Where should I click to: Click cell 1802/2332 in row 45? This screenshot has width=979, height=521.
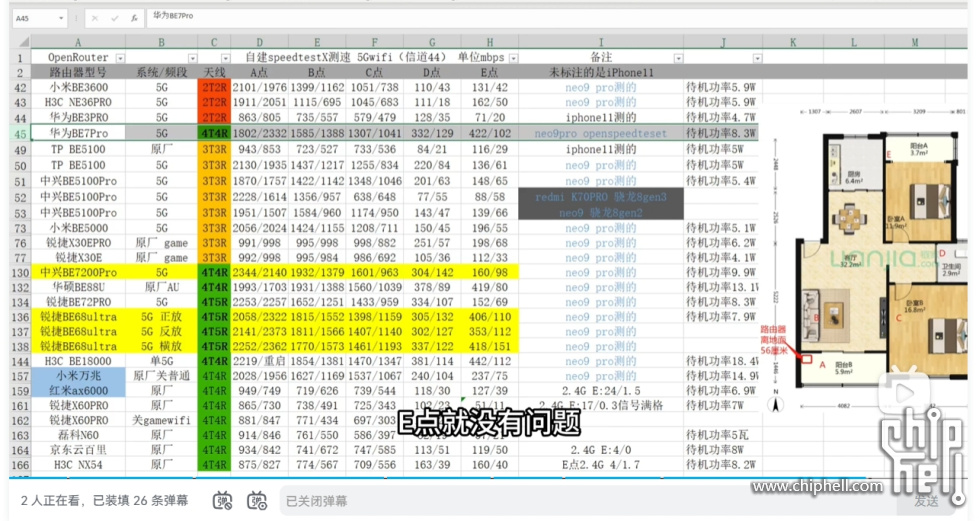[x=260, y=134]
